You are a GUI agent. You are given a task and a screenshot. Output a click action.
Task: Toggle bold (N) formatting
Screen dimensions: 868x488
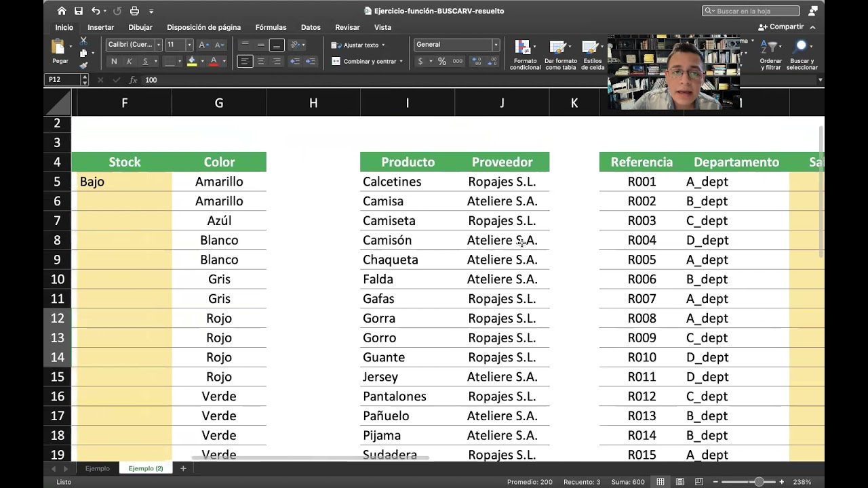[114, 62]
